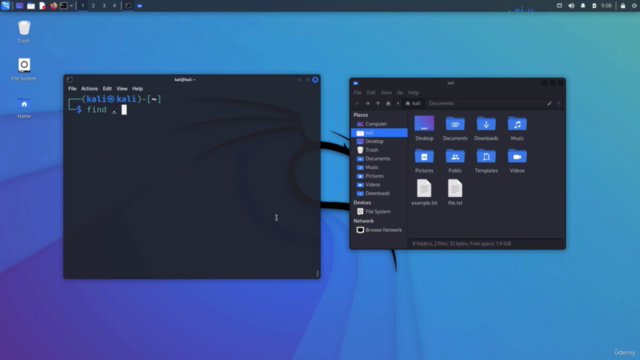This screenshot has width=640, height=360.
Task: Select Music in Places sidebar
Action: [379, 167]
